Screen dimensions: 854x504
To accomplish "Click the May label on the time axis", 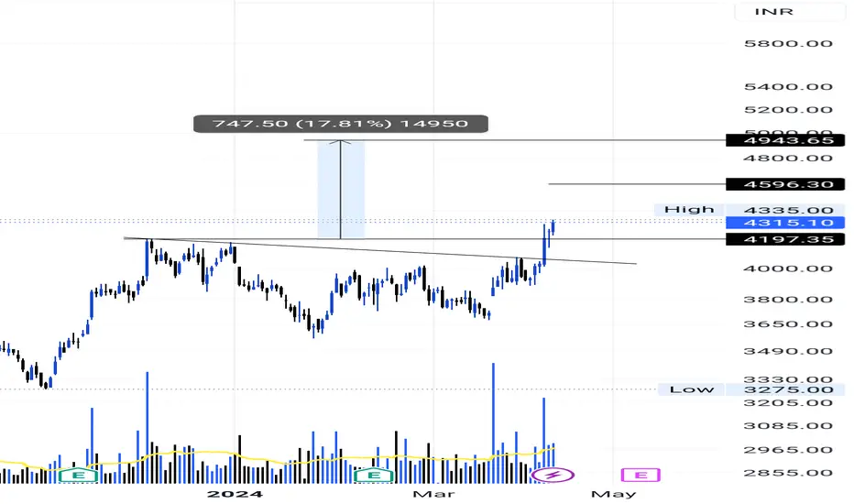I will [613, 494].
